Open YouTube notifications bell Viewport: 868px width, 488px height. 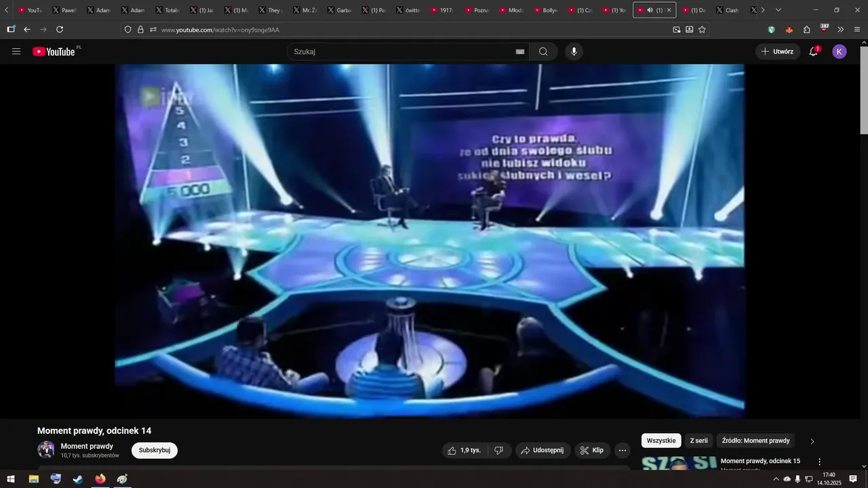point(814,52)
